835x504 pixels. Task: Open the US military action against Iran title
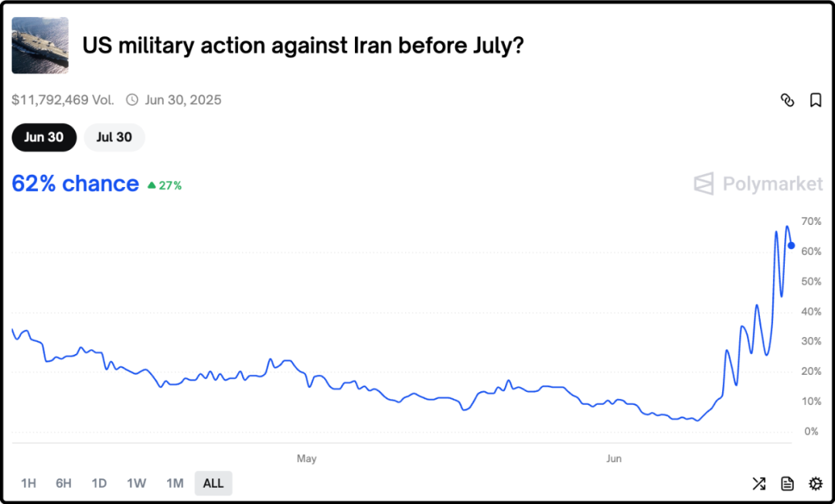point(303,46)
